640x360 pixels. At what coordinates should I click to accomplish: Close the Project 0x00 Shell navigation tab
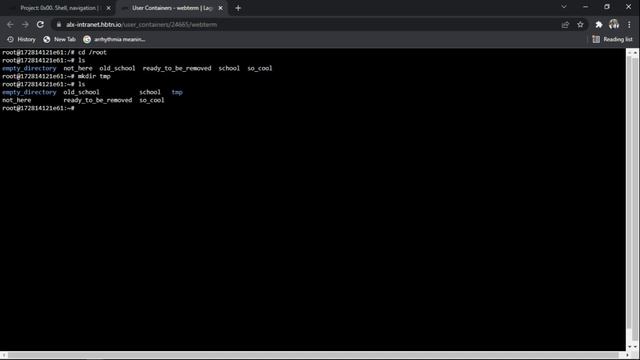pos(109,8)
